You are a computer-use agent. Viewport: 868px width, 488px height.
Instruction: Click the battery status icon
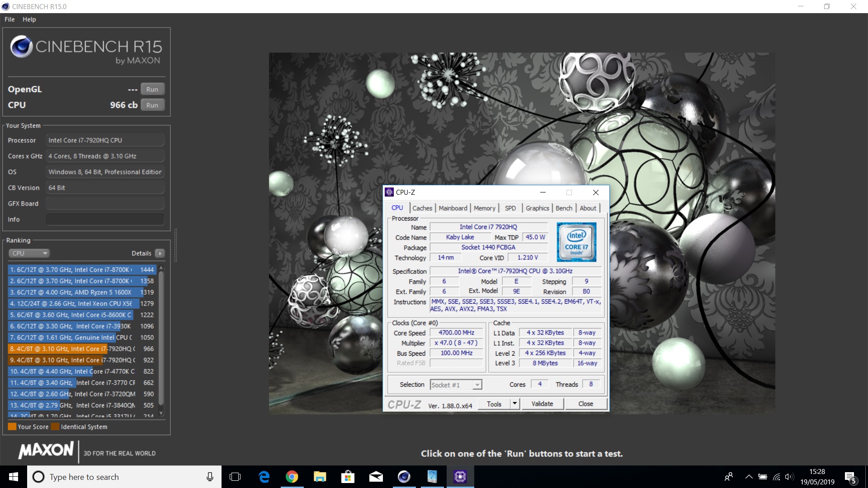point(763,477)
